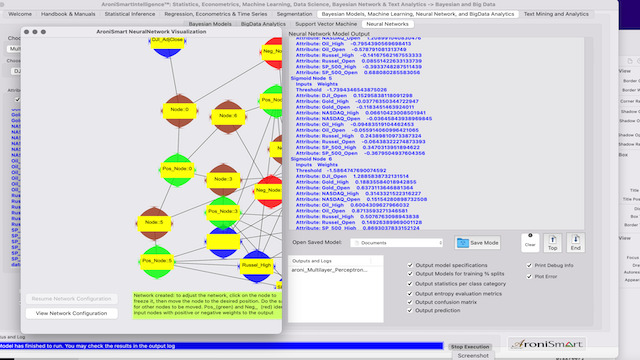This screenshot has height=360, width=640.
Task: Click the AroniSmart logo
Action: coord(547,344)
